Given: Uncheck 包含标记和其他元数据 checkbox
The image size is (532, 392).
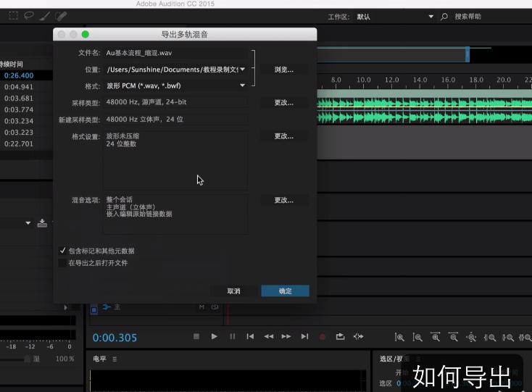Looking at the screenshot, I should click(62, 251).
